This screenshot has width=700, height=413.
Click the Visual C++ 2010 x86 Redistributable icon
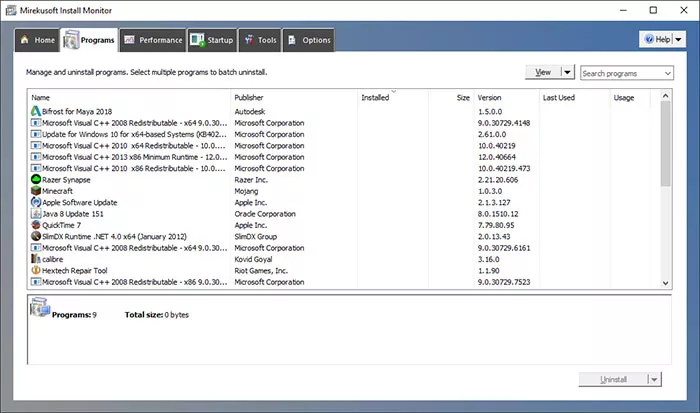[x=36, y=168]
